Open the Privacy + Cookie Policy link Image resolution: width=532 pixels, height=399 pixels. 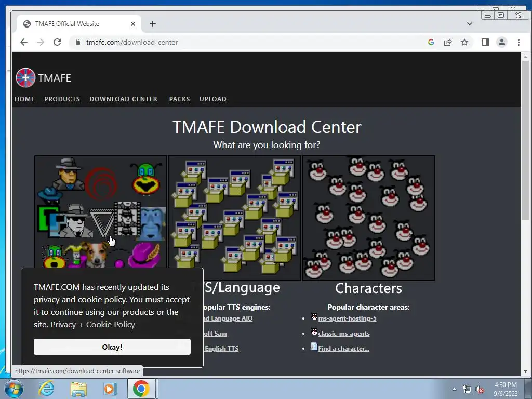click(92, 325)
